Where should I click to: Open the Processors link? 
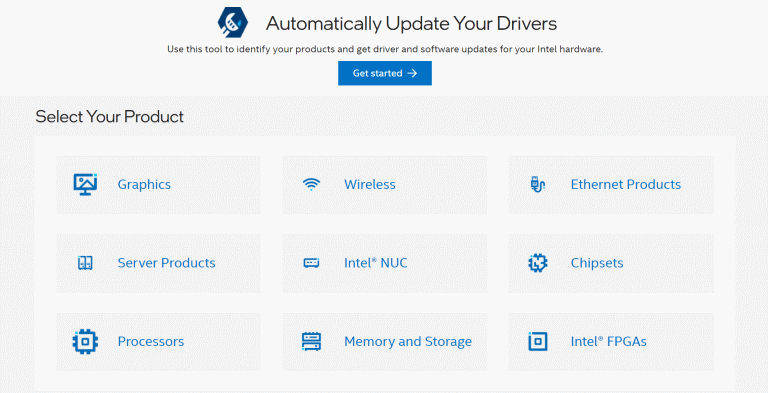(151, 342)
